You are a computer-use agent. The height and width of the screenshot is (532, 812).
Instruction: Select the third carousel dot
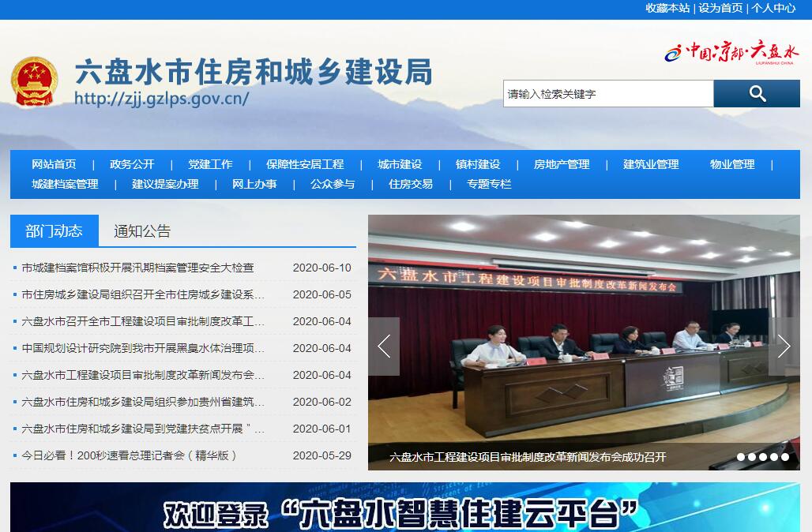point(763,457)
